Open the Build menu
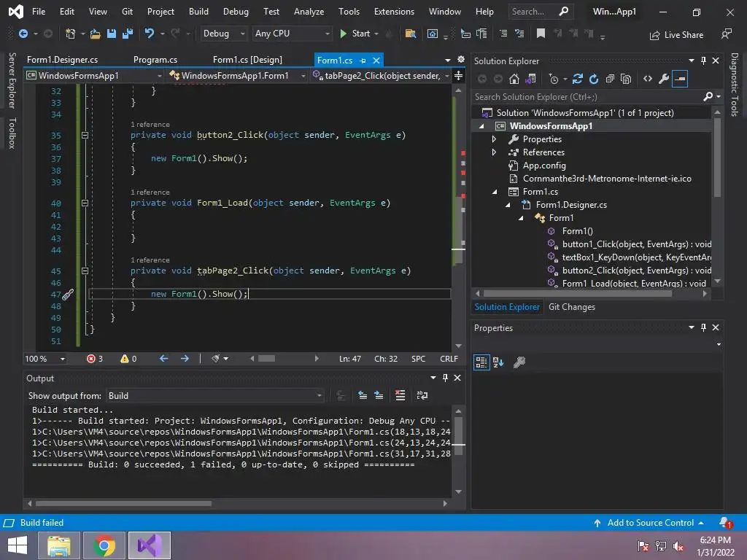 coord(198,12)
